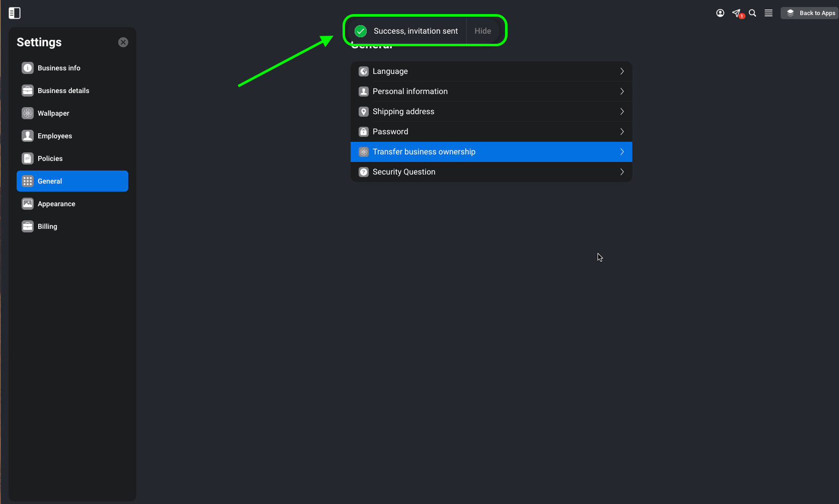Open Shipping address row
839x504 pixels.
click(x=491, y=112)
